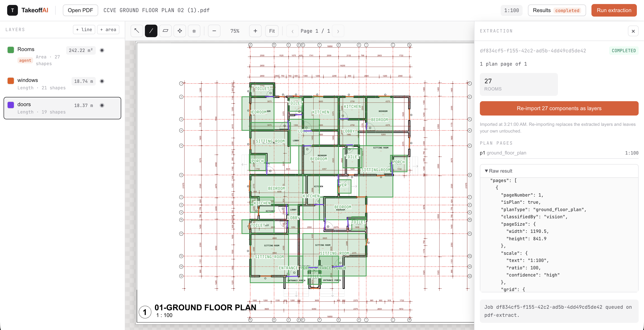
Task: Select the area polygon tool
Action: (165, 31)
